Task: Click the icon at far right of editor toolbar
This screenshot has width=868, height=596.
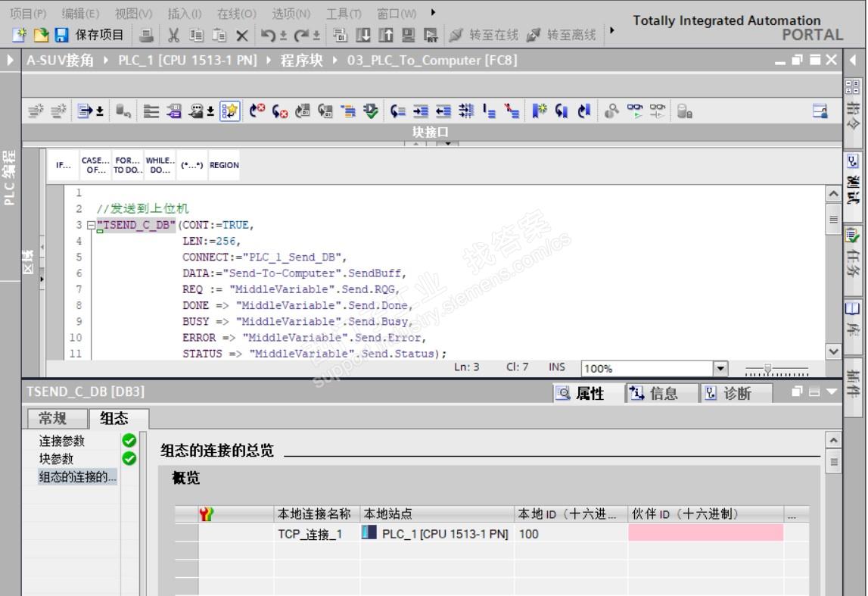Action: (820, 111)
